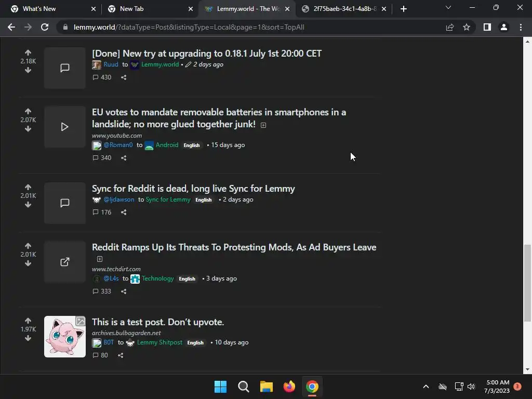The width and height of the screenshot is (532, 399).
Task: Open the 333 comments on the Reddit threats post
Action: point(102,291)
